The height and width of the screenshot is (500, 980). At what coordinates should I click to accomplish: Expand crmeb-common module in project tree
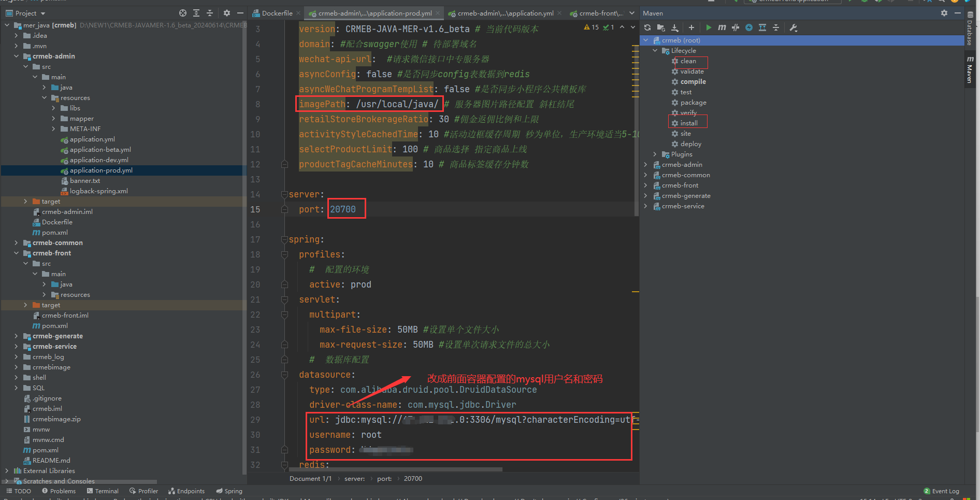coord(16,243)
